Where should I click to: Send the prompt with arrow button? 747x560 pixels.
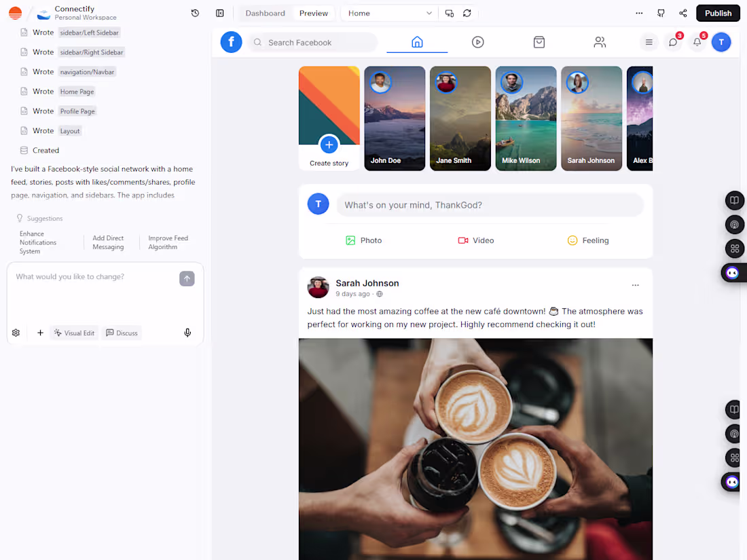(x=187, y=278)
